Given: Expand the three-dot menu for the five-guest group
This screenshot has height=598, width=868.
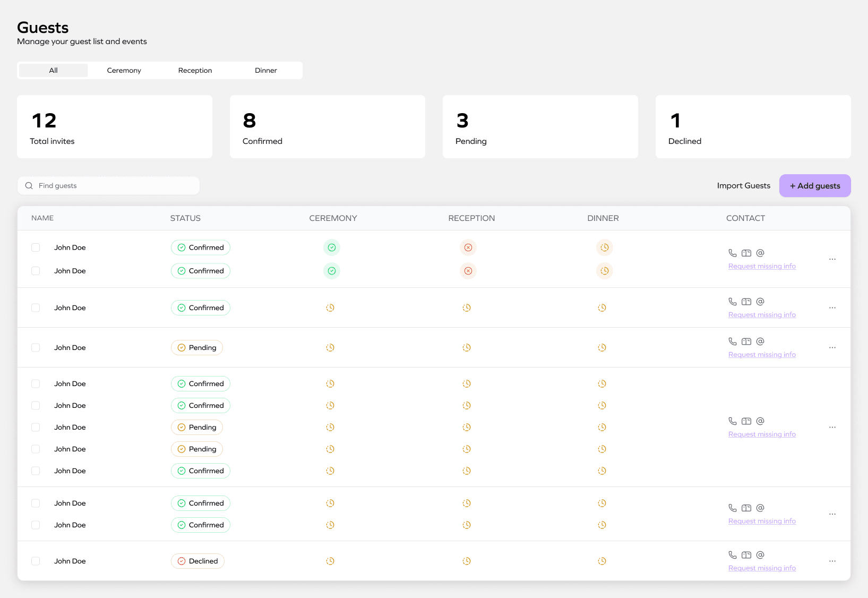Looking at the screenshot, I should point(832,428).
